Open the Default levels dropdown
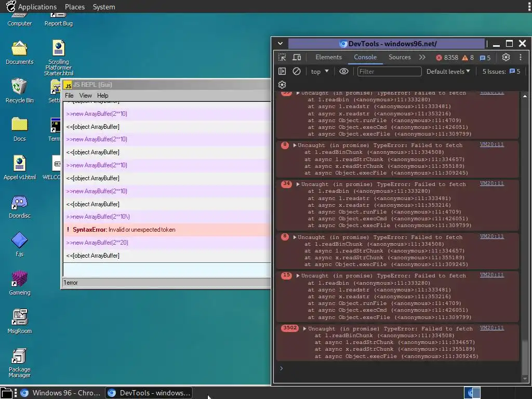The height and width of the screenshot is (399, 532). pos(448,72)
